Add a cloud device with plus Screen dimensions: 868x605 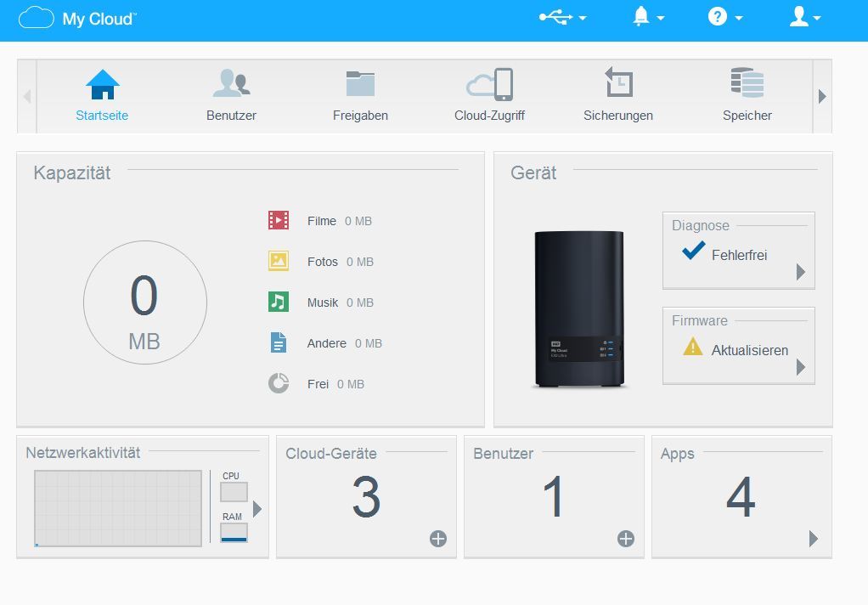click(438, 539)
